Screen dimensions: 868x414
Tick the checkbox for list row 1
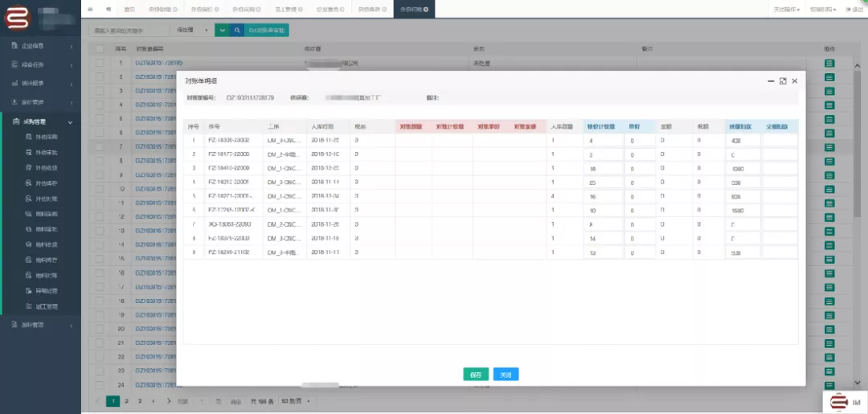(100, 63)
